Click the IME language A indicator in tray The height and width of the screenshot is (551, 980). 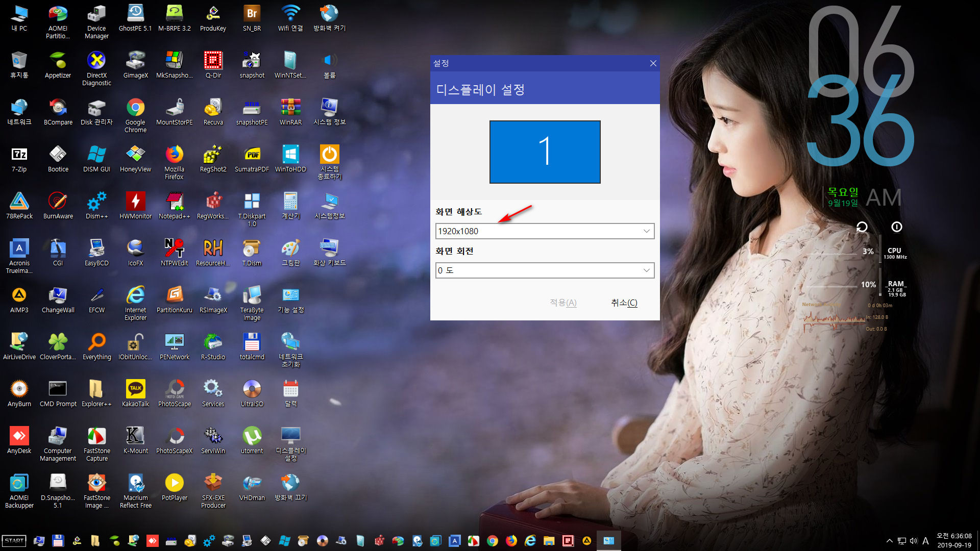tap(925, 541)
